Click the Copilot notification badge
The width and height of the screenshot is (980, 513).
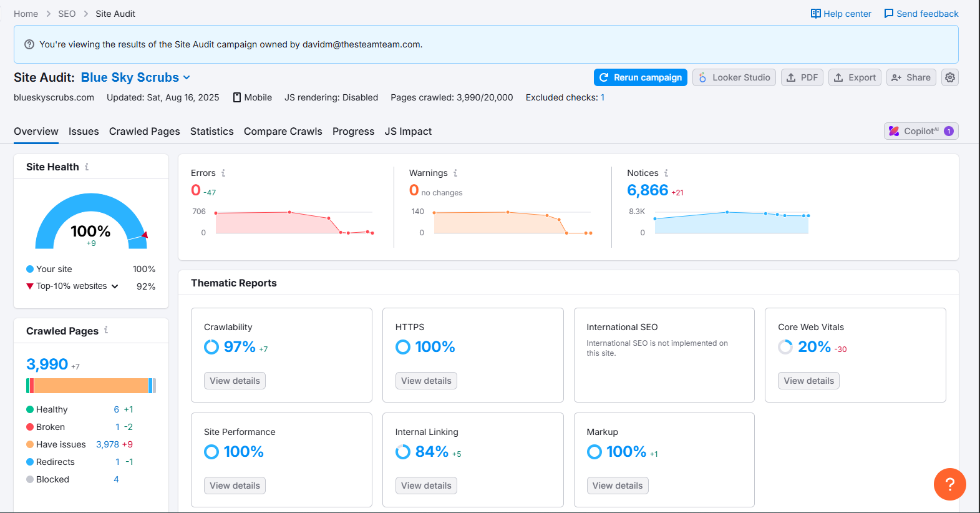(949, 131)
